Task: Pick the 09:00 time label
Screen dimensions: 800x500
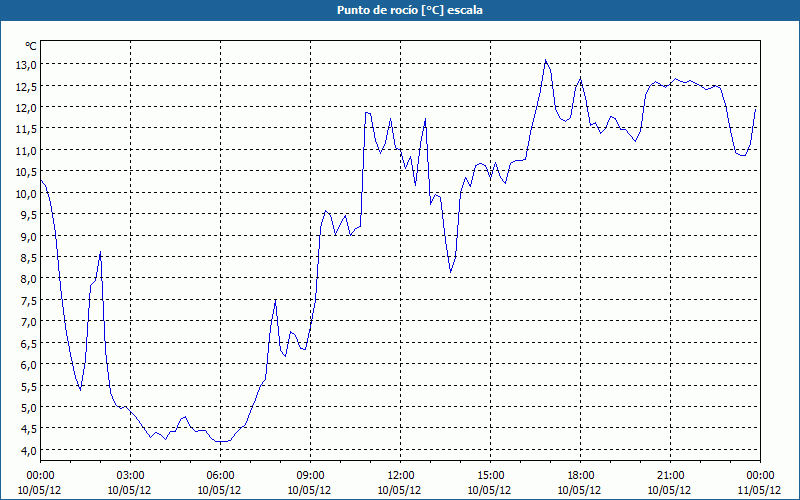Action: point(310,475)
